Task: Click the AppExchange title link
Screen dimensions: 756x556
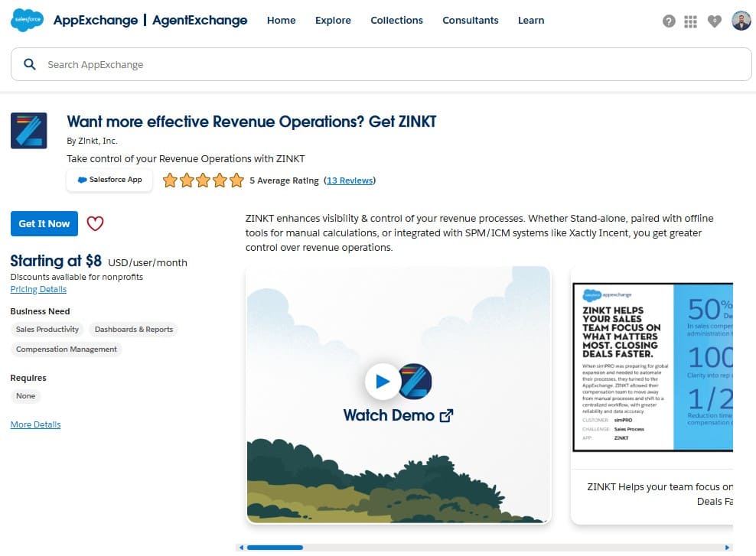Action: 96,20
